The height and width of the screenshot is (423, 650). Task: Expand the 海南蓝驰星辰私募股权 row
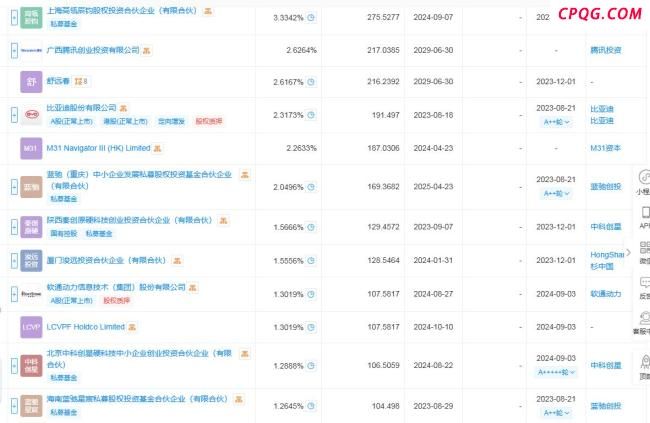tap(14, 406)
